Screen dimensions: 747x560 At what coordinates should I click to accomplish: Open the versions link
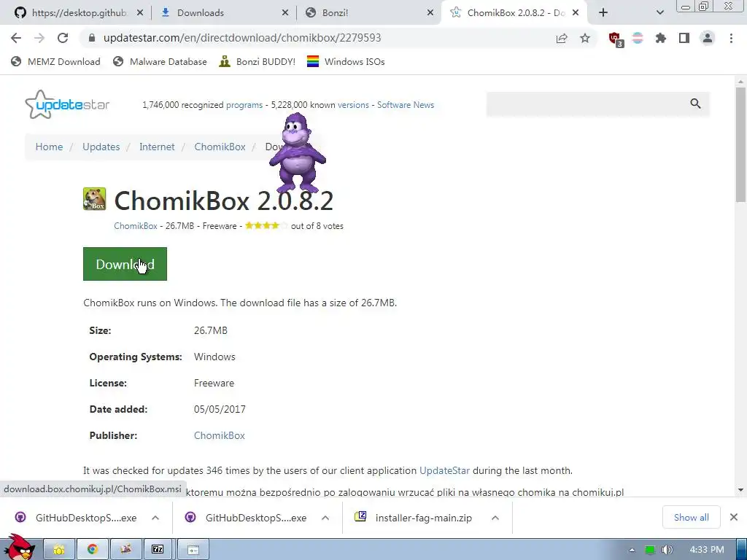coord(353,105)
